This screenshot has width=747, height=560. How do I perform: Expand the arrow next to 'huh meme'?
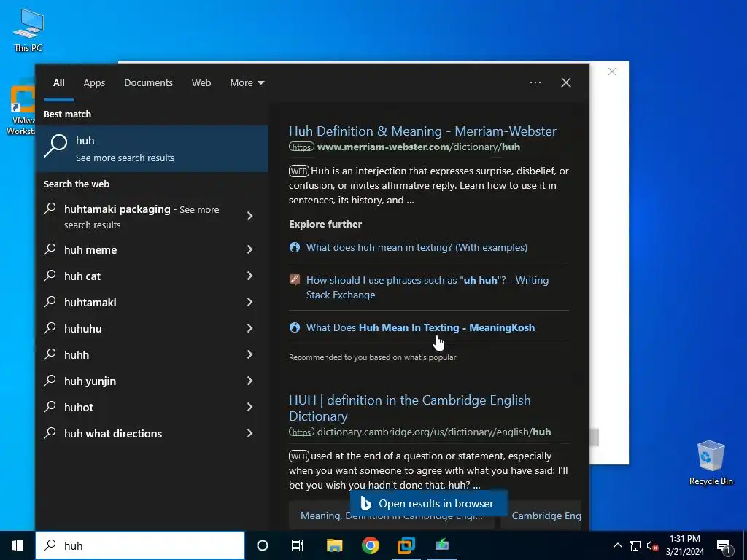pos(249,249)
